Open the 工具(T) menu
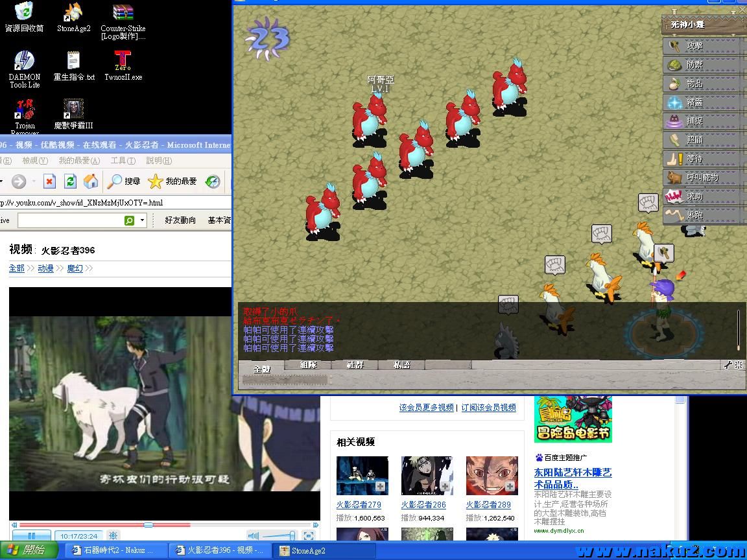Viewport: 747px width, 560px height. [123, 161]
